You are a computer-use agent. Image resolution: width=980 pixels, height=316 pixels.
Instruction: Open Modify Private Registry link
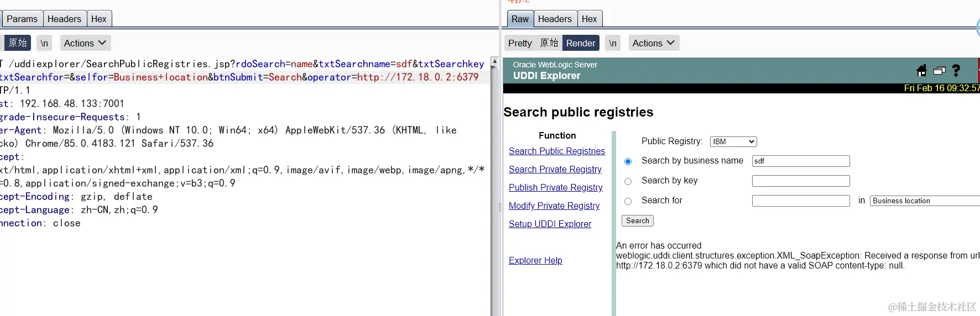point(554,206)
